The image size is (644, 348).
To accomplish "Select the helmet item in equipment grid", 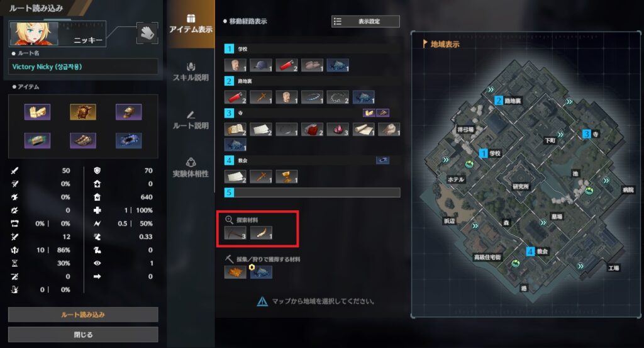I will [128, 111].
